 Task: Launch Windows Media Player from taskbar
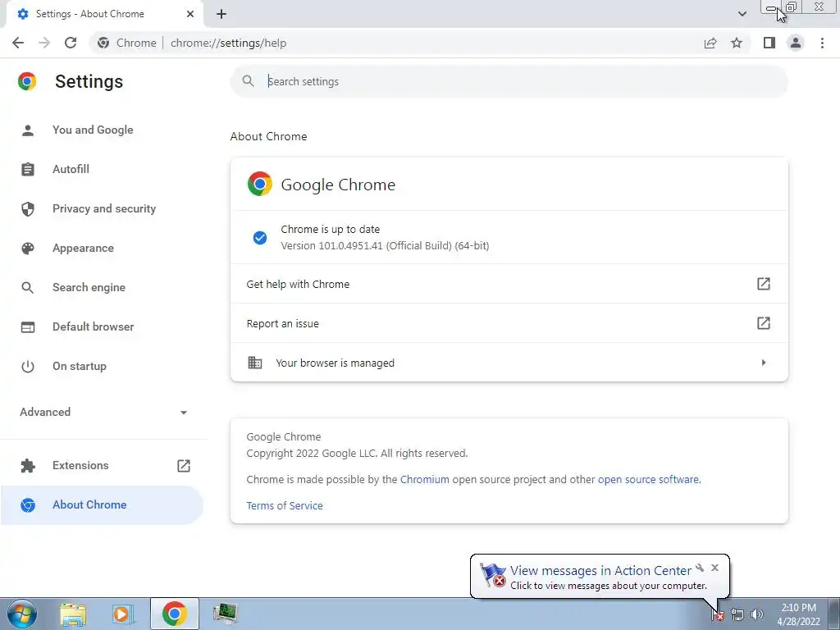(x=123, y=614)
